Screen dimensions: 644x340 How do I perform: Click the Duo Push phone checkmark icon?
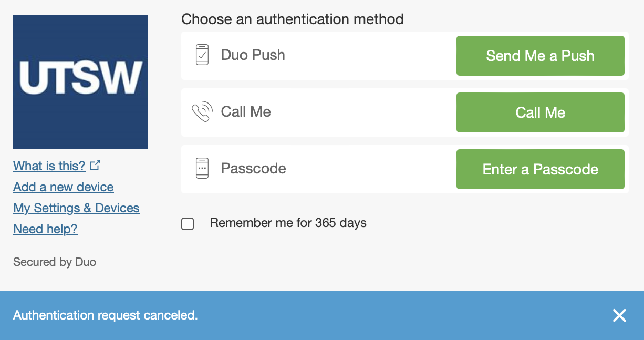[202, 55]
